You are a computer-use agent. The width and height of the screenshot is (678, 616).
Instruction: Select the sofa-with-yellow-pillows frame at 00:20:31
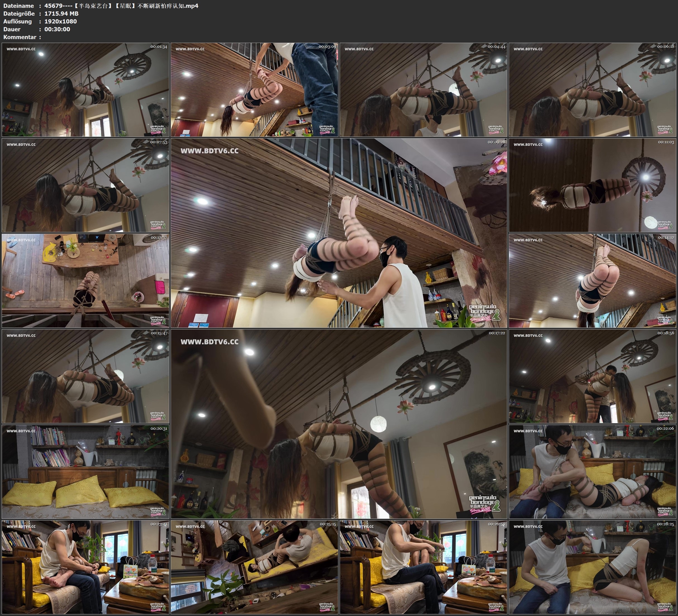[x=85, y=472]
